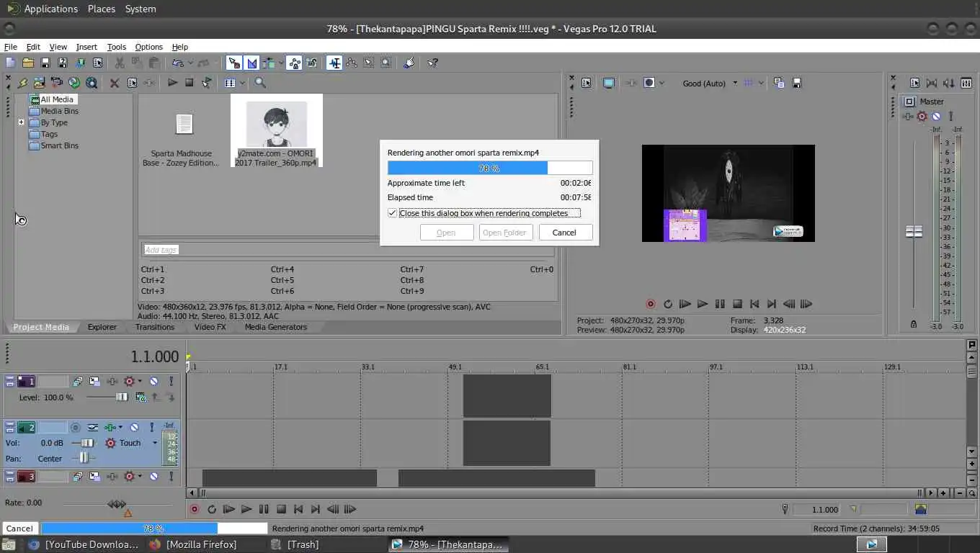Open the Insert menu
Viewport: 980px width, 553px height.
point(86,47)
